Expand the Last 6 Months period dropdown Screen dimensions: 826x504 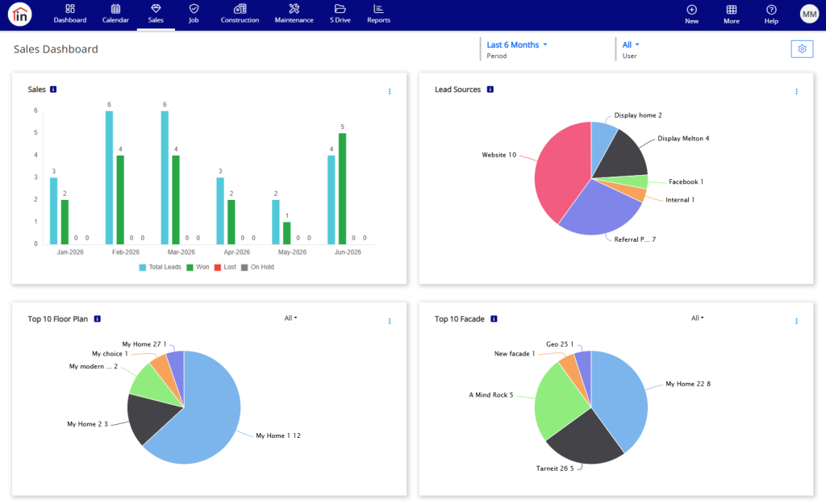click(x=517, y=45)
